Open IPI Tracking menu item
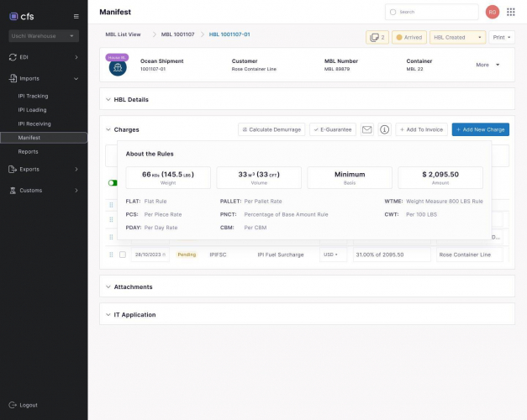The height and width of the screenshot is (420, 527). click(x=33, y=96)
